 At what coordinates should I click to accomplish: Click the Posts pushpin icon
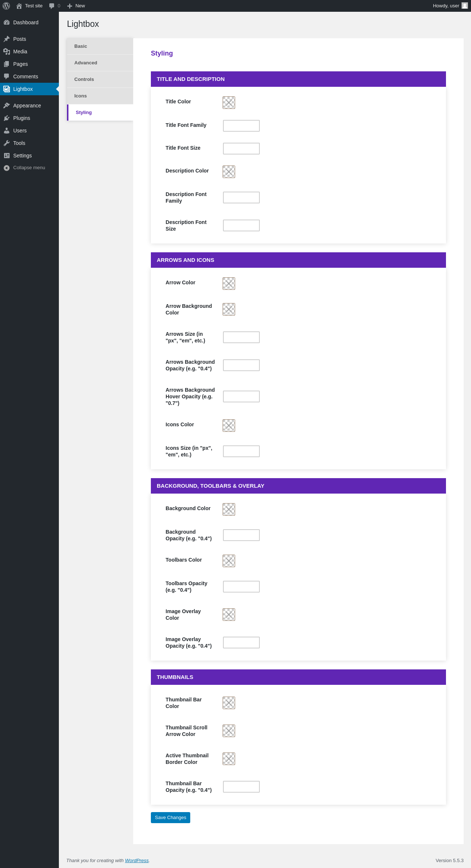pyautogui.click(x=7, y=39)
